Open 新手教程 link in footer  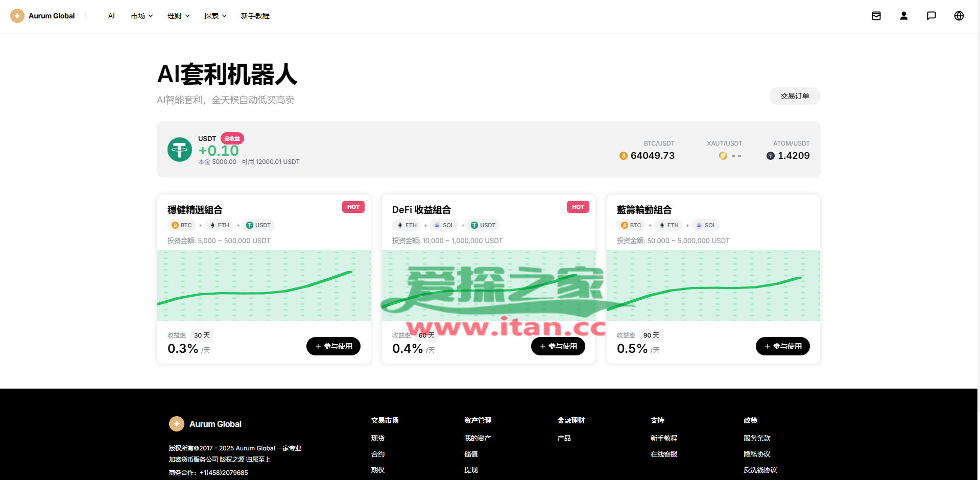664,438
